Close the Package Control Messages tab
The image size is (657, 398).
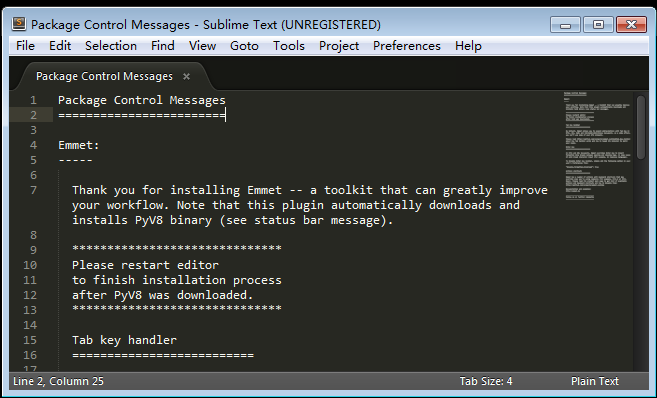[186, 76]
